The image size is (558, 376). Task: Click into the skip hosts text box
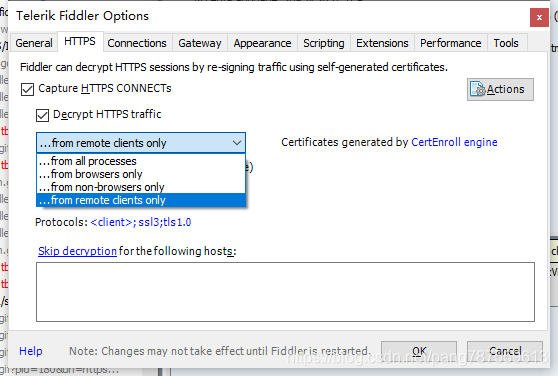click(285, 292)
